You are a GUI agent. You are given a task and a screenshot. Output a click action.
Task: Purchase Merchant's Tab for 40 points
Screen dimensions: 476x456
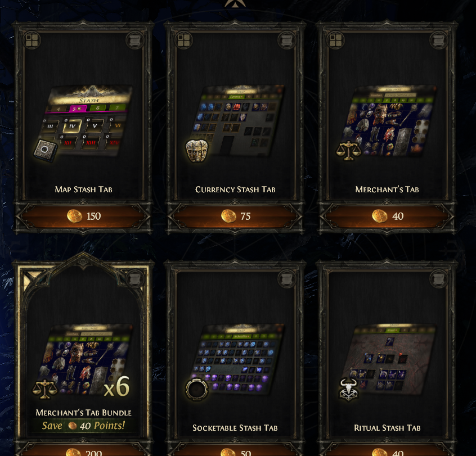point(387,216)
